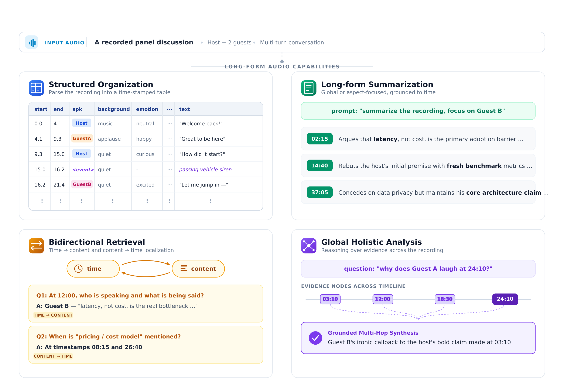This screenshot has height=392, width=564.
Task: Click the 'start' column header
Action: click(x=41, y=109)
